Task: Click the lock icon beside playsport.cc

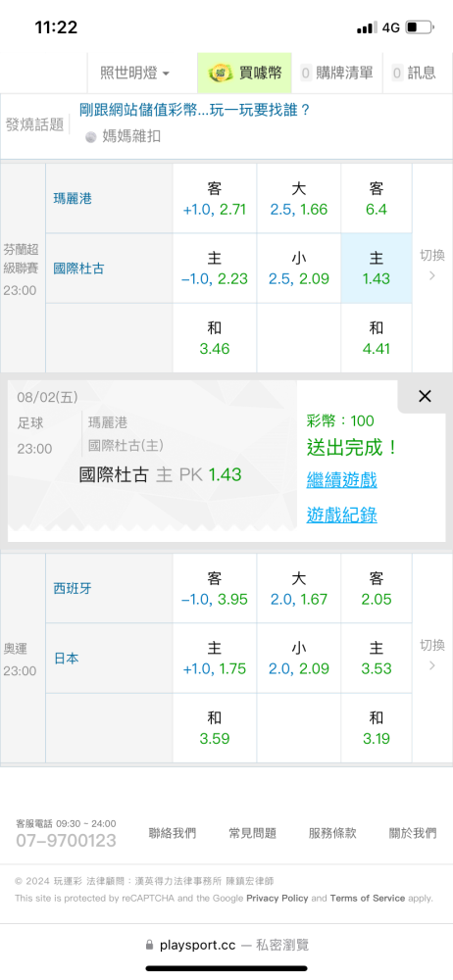Action: [150, 945]
